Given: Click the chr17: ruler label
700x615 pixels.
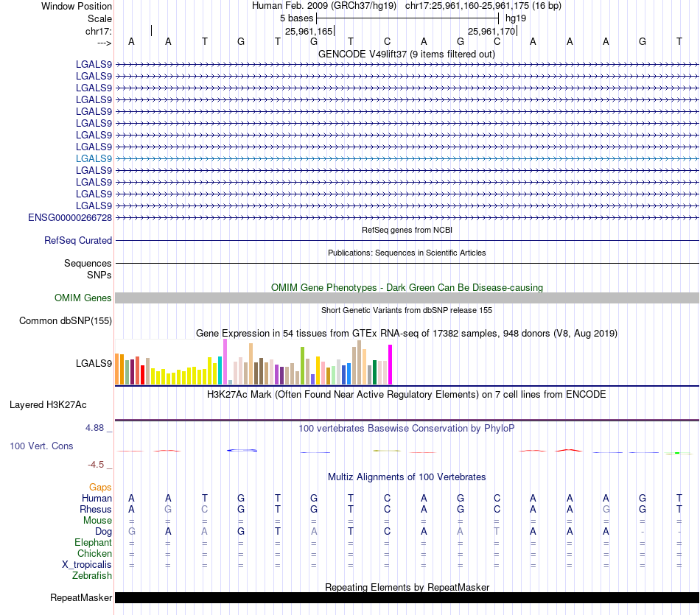Looking at the screenshot, I should click(x=99, y=31).
